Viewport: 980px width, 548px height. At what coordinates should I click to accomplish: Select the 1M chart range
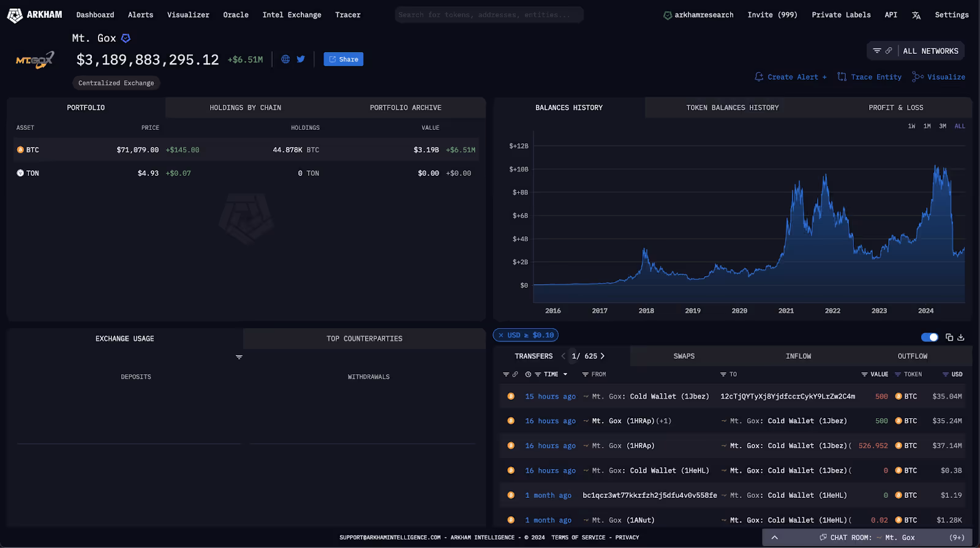coord(927,126)
